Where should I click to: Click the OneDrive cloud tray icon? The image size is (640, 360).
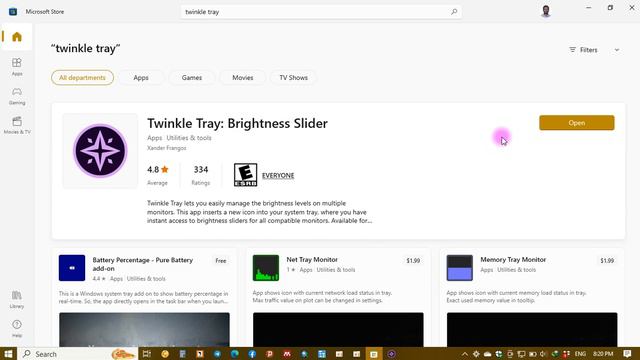point(487,354)
